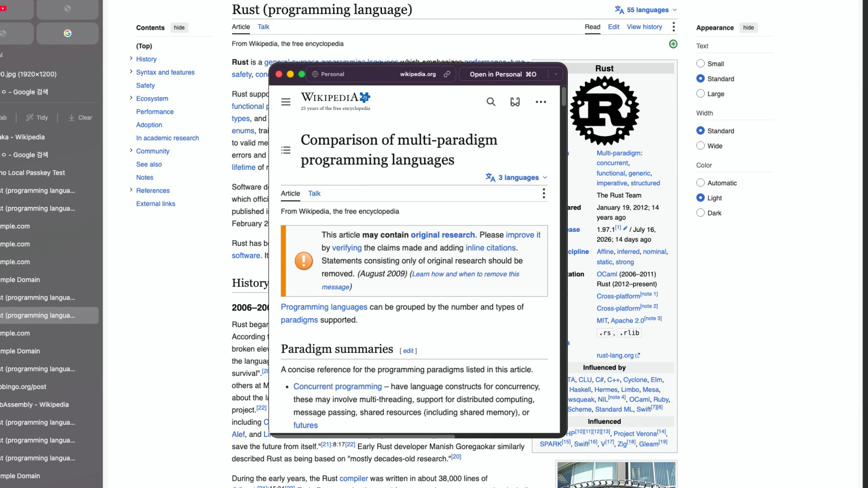Open the View history tab
The width and height of the screenshot is (868, 488).
(644, 27)
